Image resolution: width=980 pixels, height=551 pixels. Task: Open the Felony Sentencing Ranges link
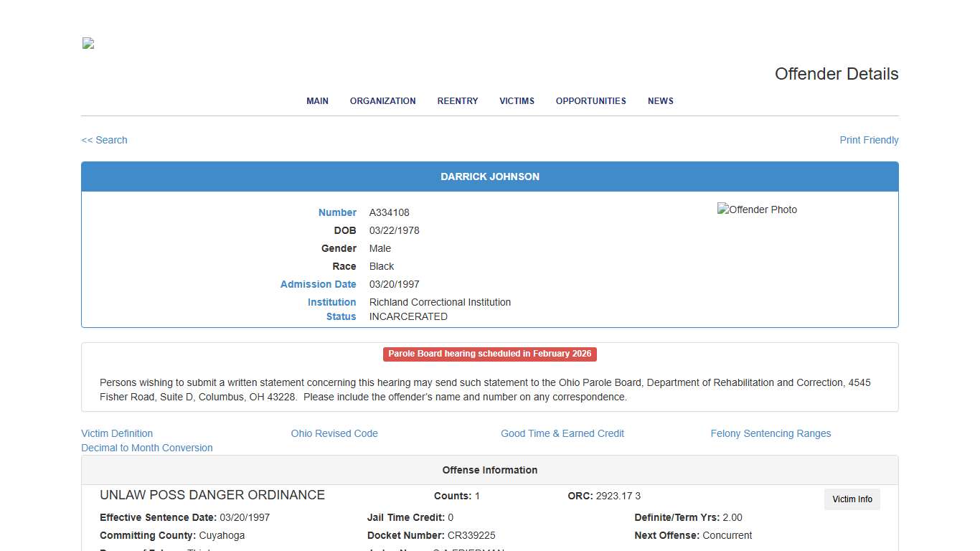(771, 433)
